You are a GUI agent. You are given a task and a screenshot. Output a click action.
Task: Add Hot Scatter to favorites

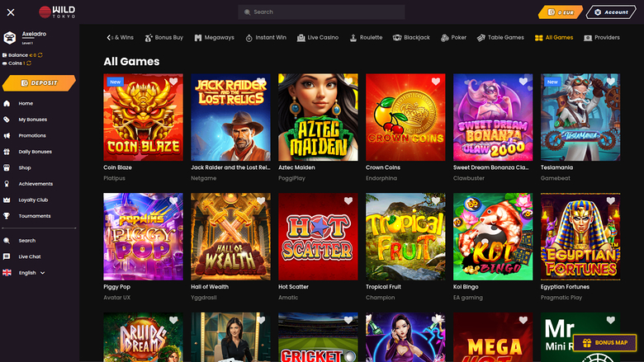[348, 201]
